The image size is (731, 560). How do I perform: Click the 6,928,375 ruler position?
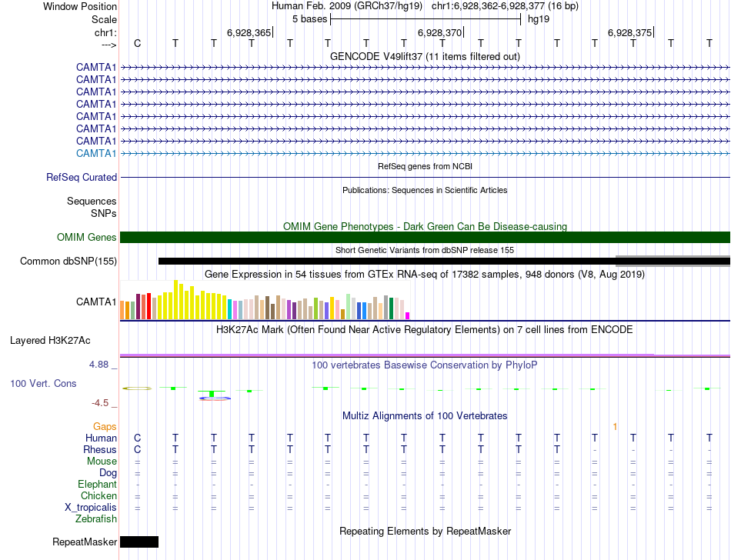coord(630,32)
